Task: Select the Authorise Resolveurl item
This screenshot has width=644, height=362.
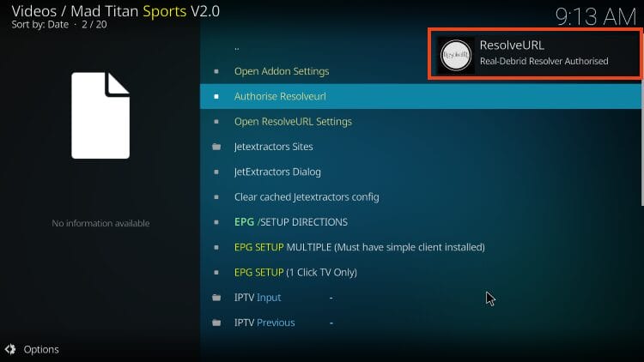Action: (x=421, y=96)
